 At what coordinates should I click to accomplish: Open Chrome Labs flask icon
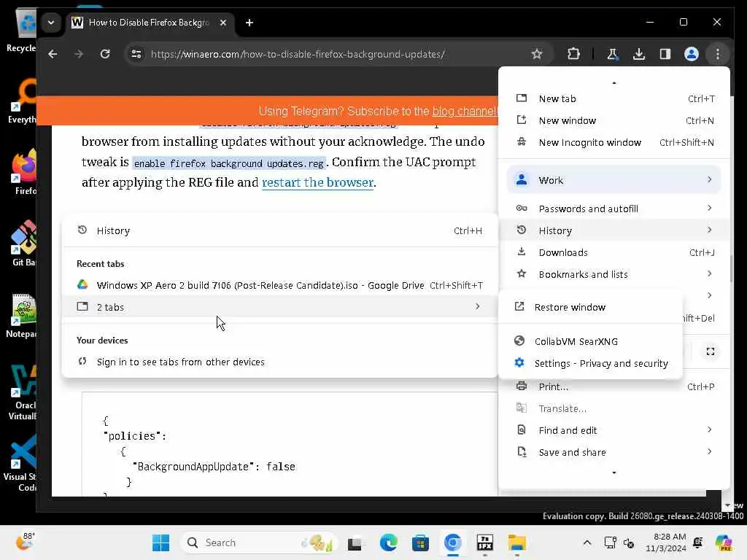pos(613,54)
